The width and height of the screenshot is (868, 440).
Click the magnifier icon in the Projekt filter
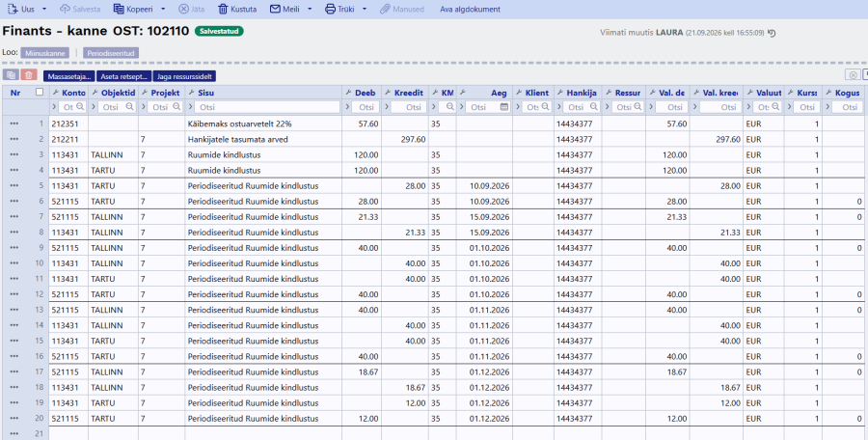pos(176,107)
